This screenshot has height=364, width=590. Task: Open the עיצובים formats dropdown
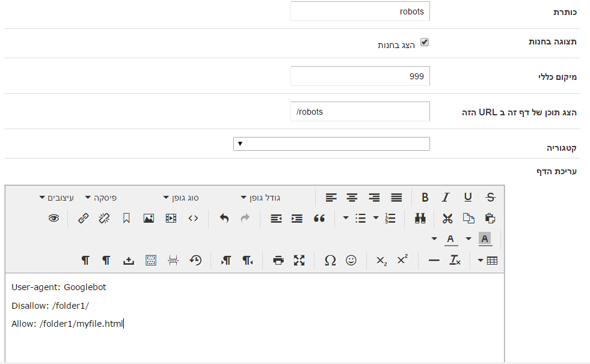click(57, 198)
